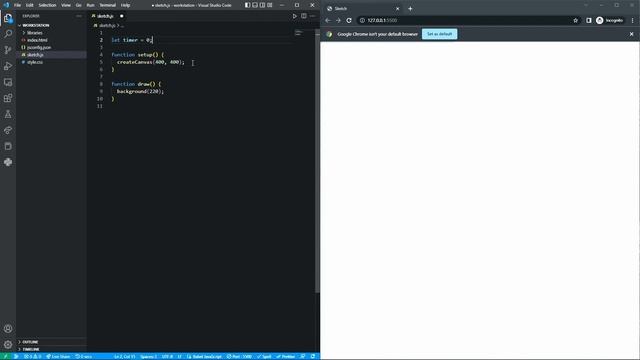
Task: Click the editor vertical scrollbar
Action: coord(317,161)
